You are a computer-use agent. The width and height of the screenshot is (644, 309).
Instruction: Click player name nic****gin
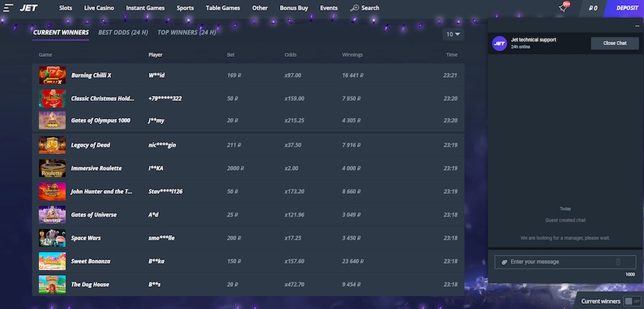point(162,145)
